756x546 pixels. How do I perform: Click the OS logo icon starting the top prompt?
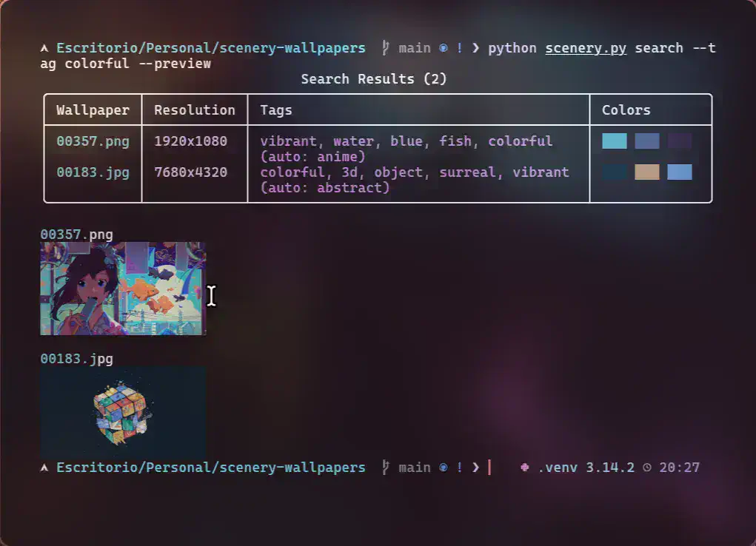44,48
